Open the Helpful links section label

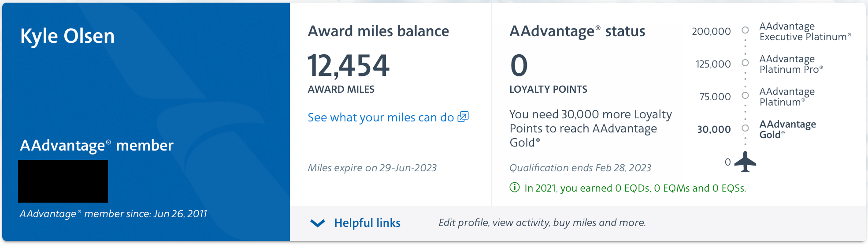pyautogui.click(x=367, y=223)
